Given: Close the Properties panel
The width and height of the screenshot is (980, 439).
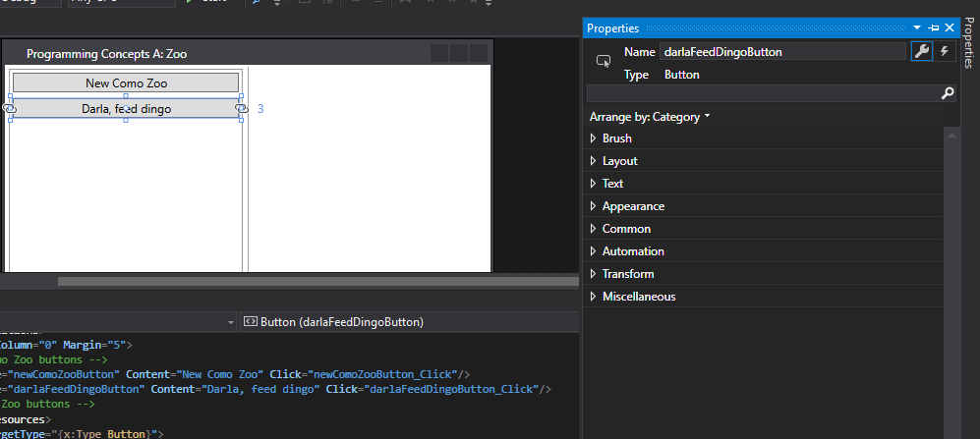Looking at the screenshot, I should (950, 28).
